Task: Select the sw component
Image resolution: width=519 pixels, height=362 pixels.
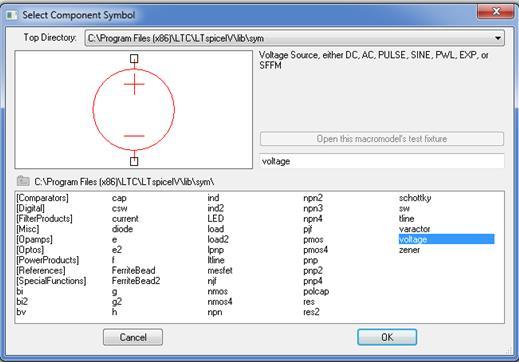Action: (x=404, y=208)
